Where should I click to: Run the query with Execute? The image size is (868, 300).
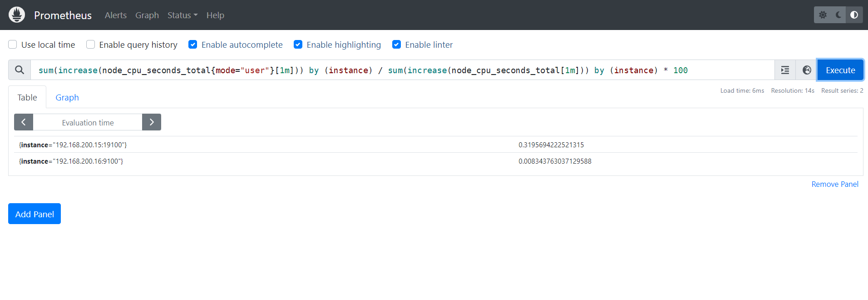(840, 70)
